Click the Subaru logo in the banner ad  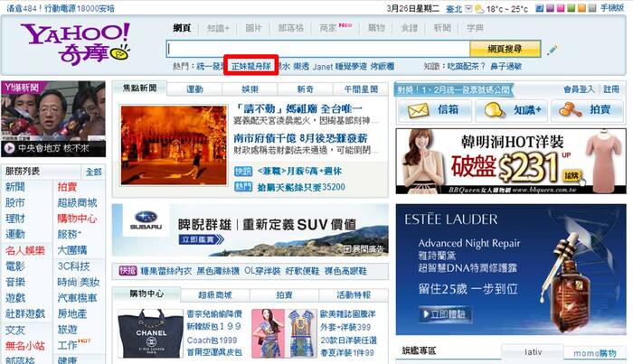pos(146,220)
